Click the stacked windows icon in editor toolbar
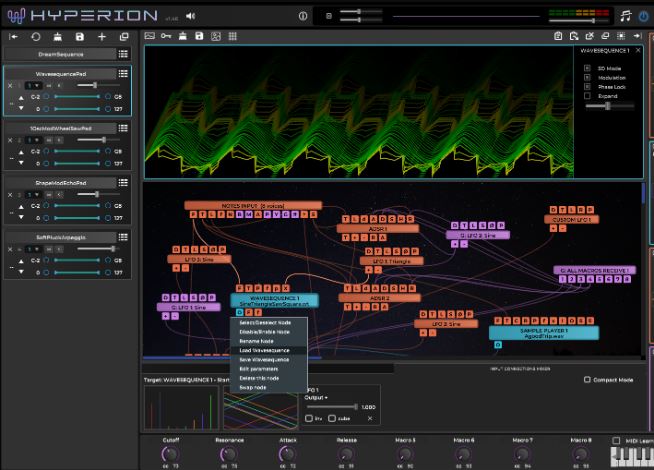The height and width of the screenshot is (470, 654). [x=605, y=36]
